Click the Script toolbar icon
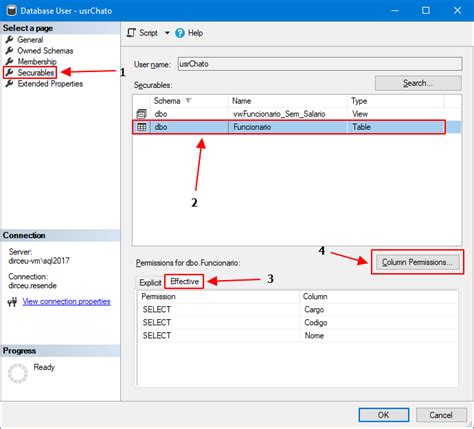The image size is (474, 429). [x=131, y=33]
